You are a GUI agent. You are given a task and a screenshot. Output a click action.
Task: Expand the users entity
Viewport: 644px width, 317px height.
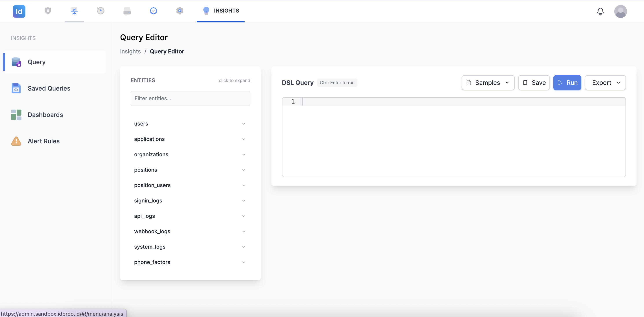pos(190,124)
